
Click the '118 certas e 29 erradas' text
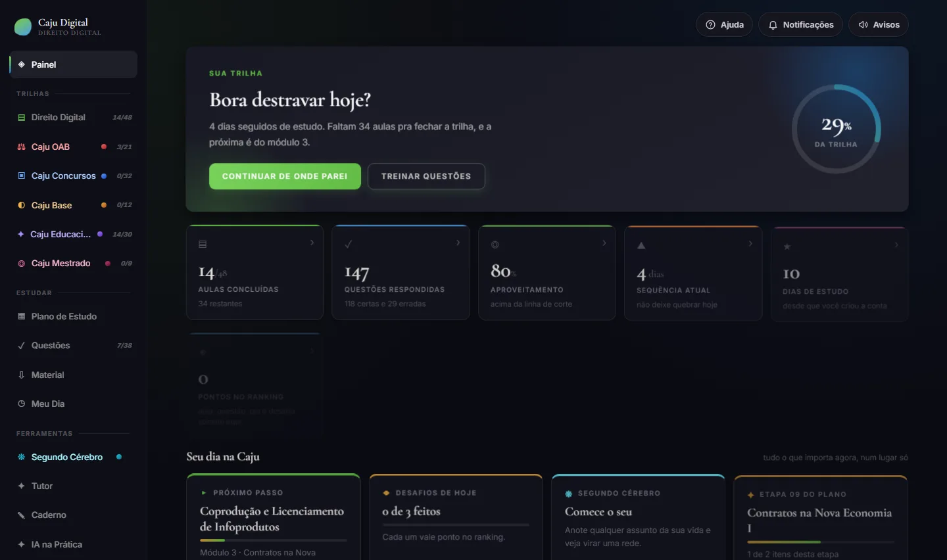[385, 304]
